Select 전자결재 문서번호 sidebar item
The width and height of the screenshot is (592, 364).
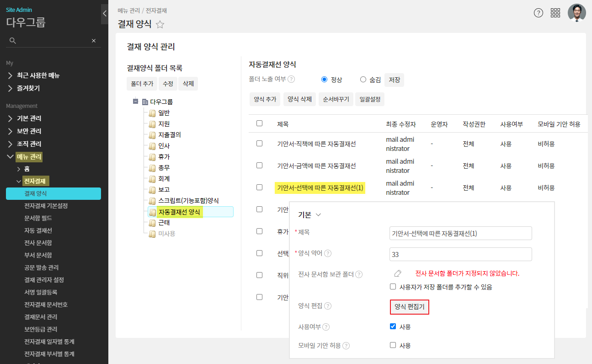pyautogui.click(x=46, y=305)
